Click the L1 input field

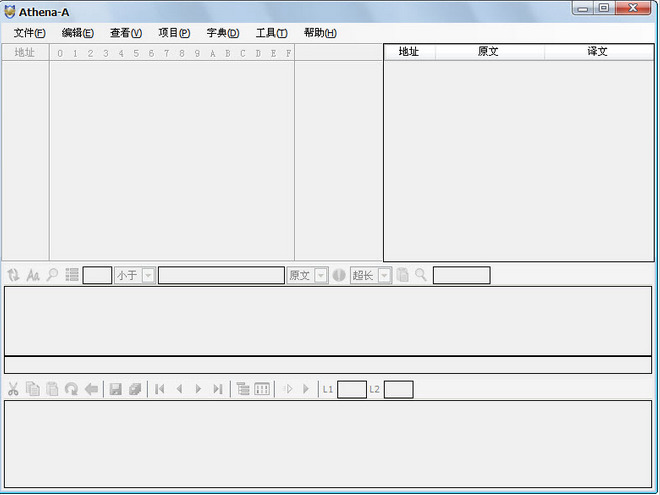[352, 389]
